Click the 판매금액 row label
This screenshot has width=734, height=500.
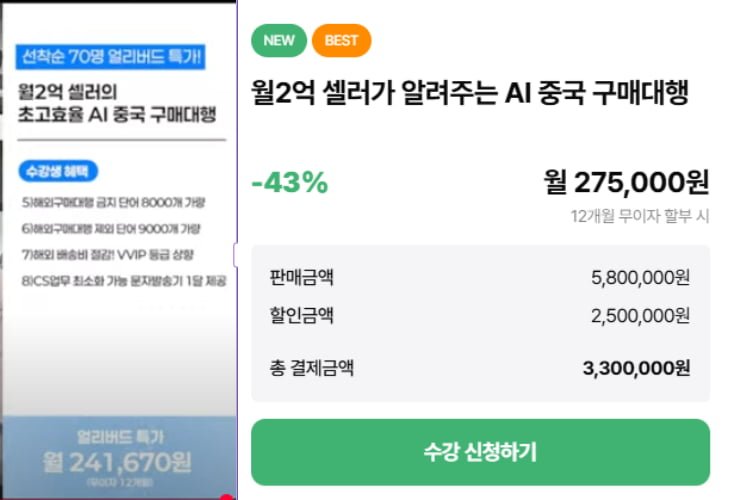301,277
